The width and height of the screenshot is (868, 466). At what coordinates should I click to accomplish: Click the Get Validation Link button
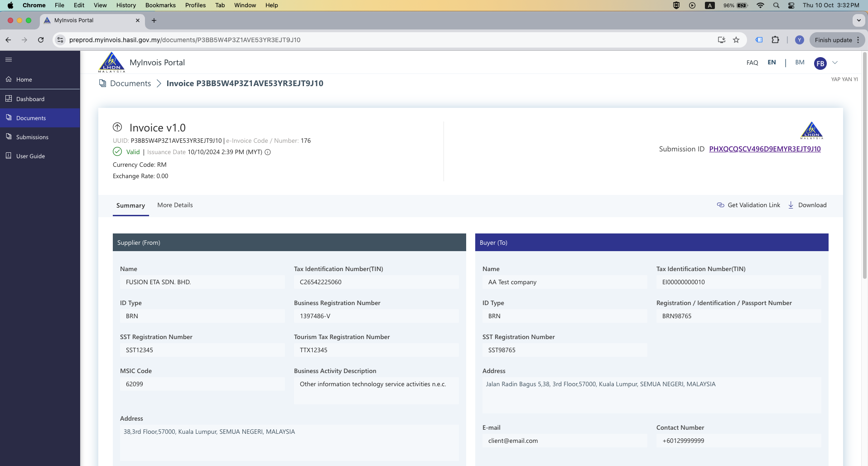coord(748,205)
